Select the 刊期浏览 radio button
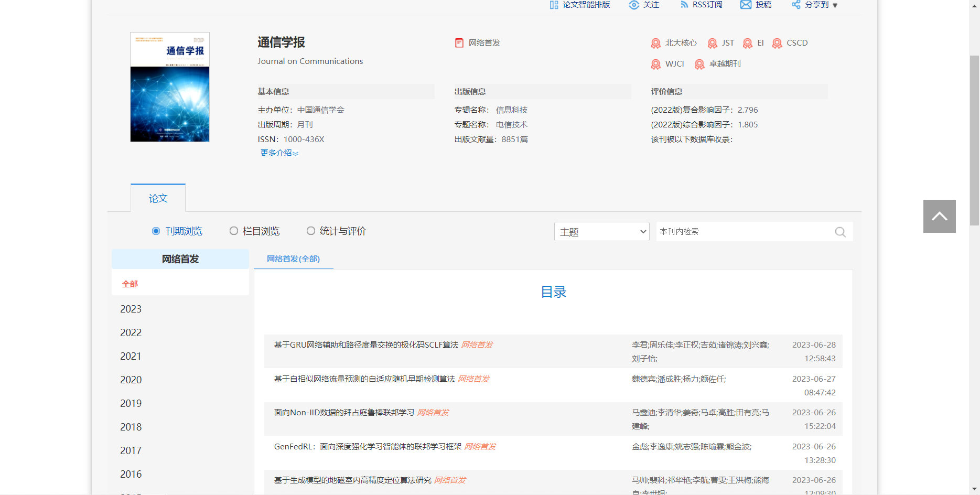 (156, 231)
